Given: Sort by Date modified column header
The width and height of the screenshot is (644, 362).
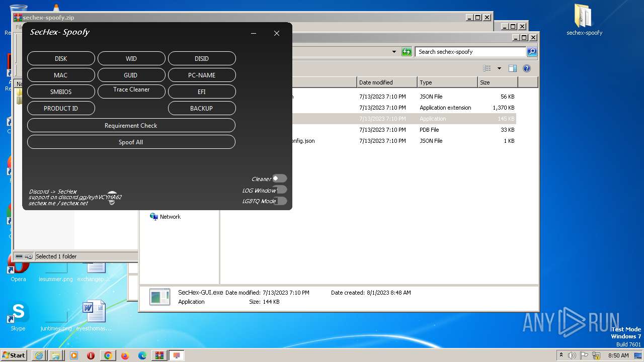Looking at the screenshot, I should 387,82.
